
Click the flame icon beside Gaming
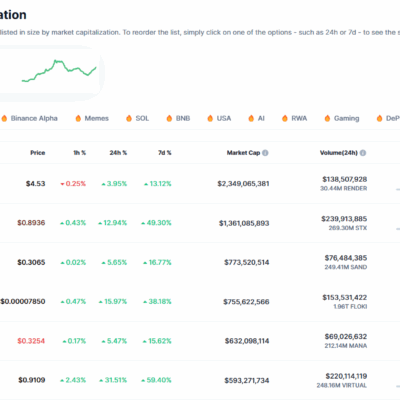327,118
